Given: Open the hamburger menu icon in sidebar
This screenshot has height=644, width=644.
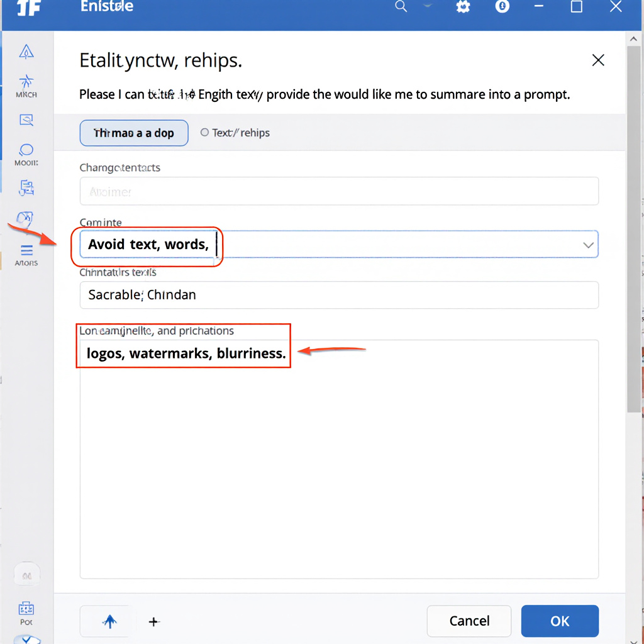Looking at the screenshot, I should (26, 251).
